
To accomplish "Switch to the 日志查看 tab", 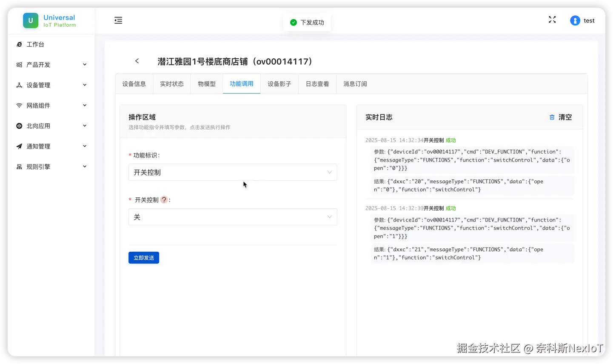I will click(317, 84).
